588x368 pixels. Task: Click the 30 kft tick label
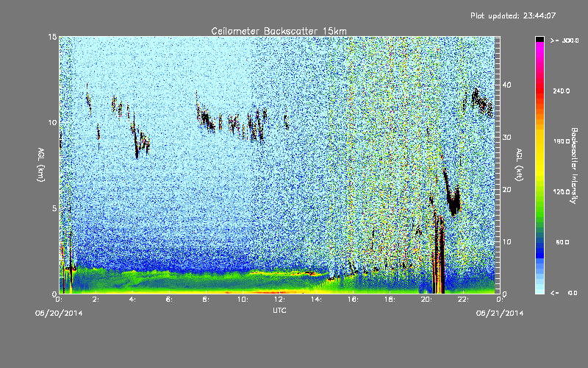(x=506, y=138)
